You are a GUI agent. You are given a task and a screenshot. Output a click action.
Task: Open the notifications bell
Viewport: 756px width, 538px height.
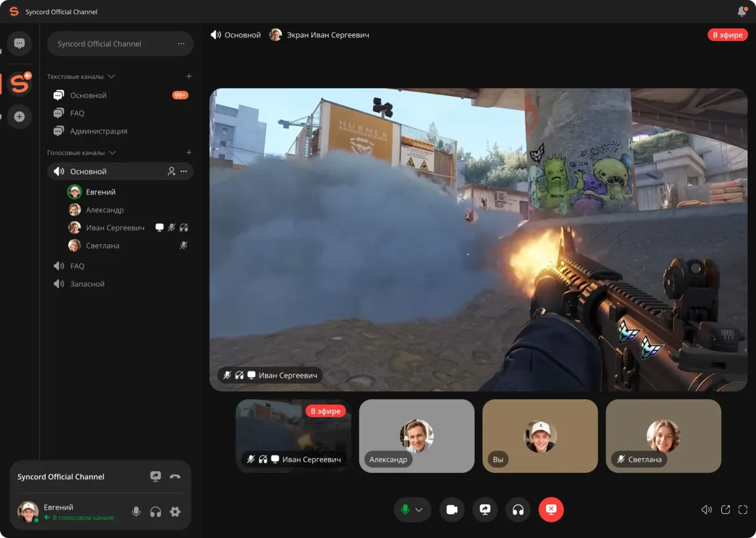tap(742, 12)
